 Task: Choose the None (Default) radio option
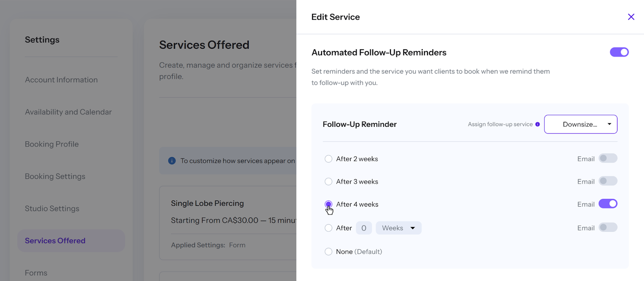pyautogui.click(x=328, y=252)
